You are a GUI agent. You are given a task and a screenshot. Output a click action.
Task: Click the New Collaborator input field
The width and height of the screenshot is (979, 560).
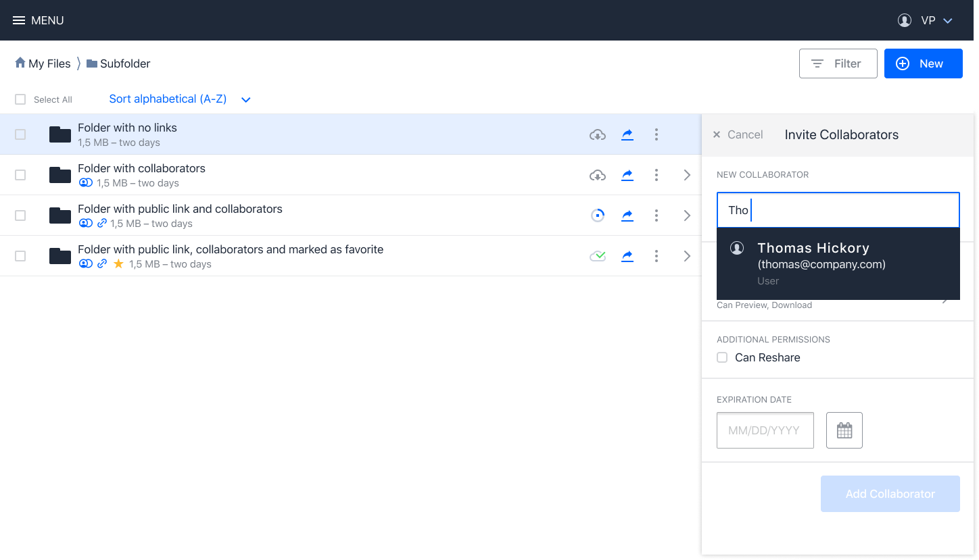click(x=838, y=210)
